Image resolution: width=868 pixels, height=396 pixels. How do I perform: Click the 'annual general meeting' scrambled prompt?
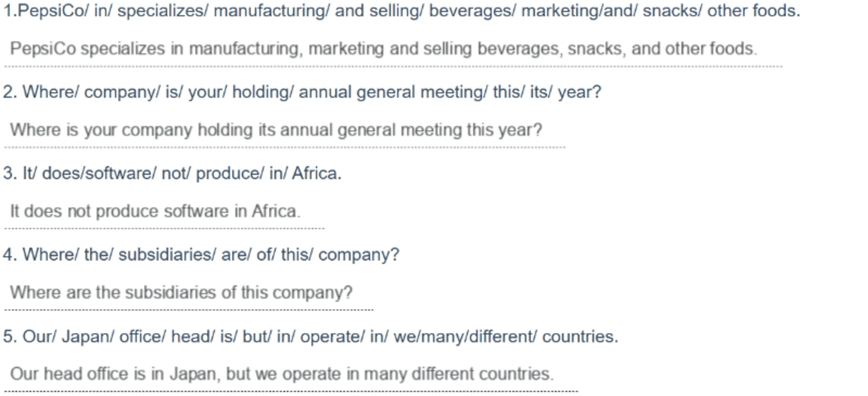(303, 93)
